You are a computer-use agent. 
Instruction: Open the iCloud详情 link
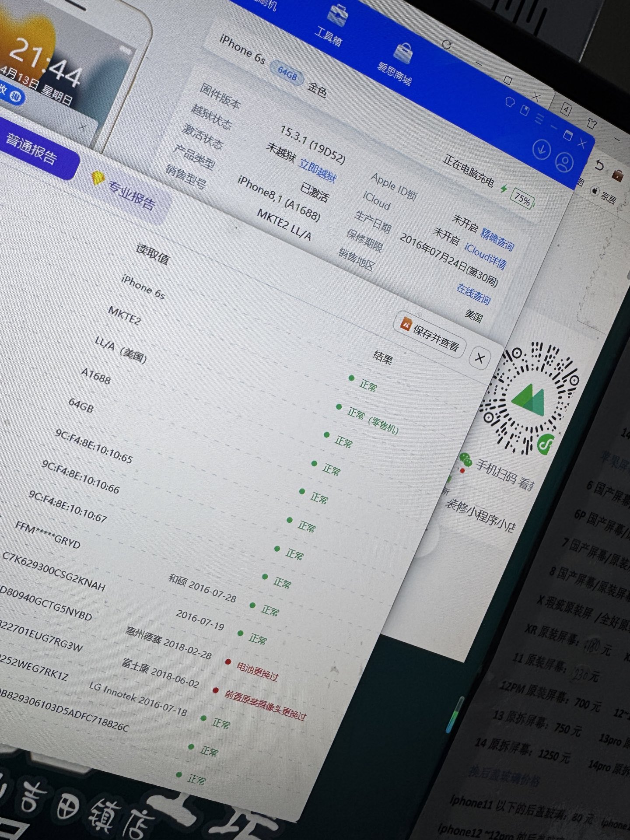tap(485, 256)
